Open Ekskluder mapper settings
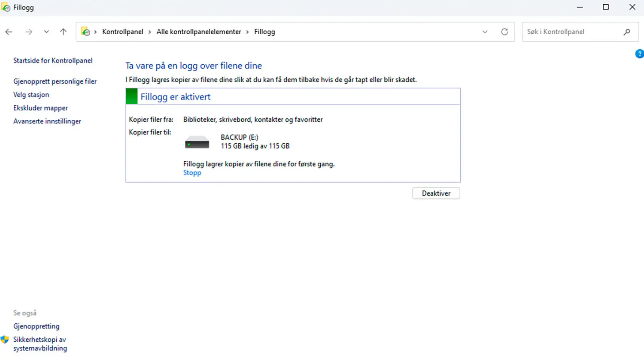644x361 pixels. click(40, 108)
